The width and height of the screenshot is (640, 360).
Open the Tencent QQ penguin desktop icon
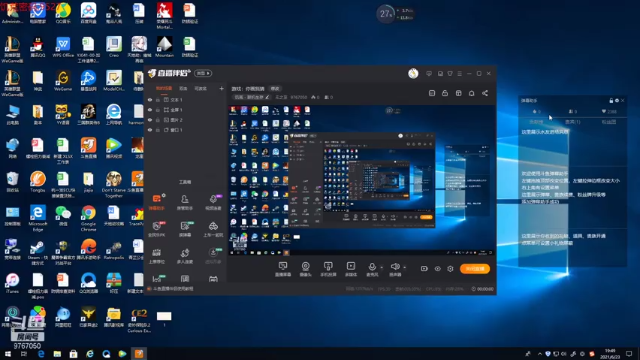click(x=38, y=47)
